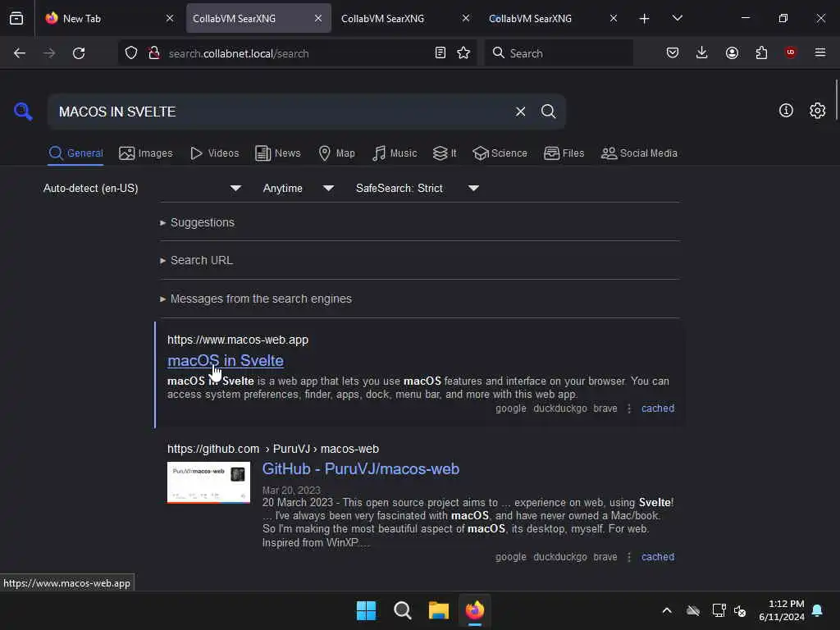Open the Firefox hamburger application menu
The width and height of the screenshot is (840, 630).
819,52
